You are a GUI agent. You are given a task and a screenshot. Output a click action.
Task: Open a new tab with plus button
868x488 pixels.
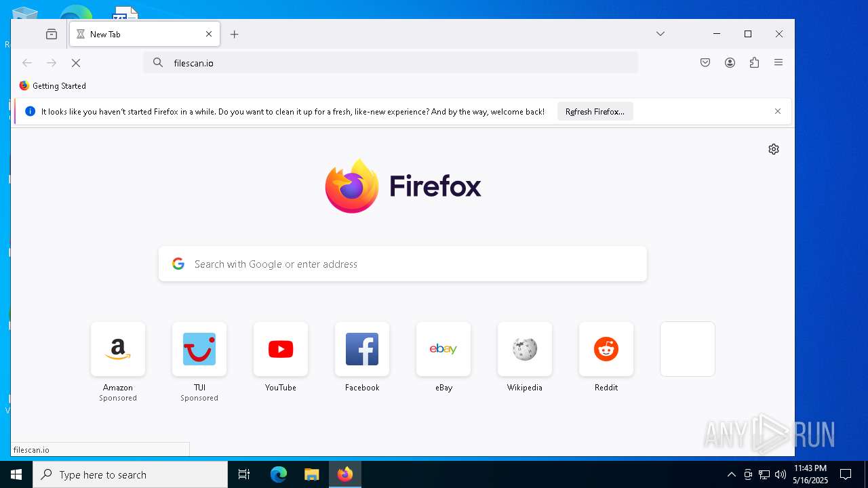click(x=235, y=34)
